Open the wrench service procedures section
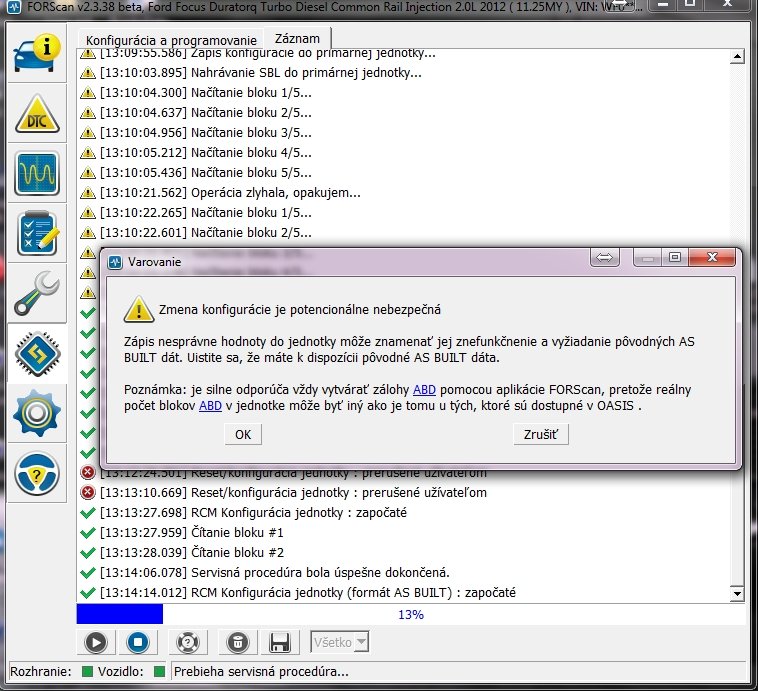758x691 pixels. (38, 291)
